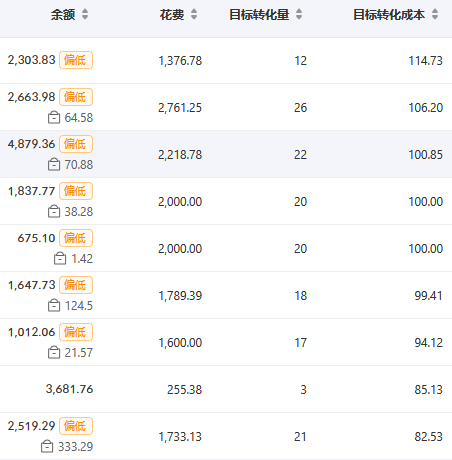452x460 pixels.
Task: Click sub-balance value 124.5
Action: (x=79, y=306)
